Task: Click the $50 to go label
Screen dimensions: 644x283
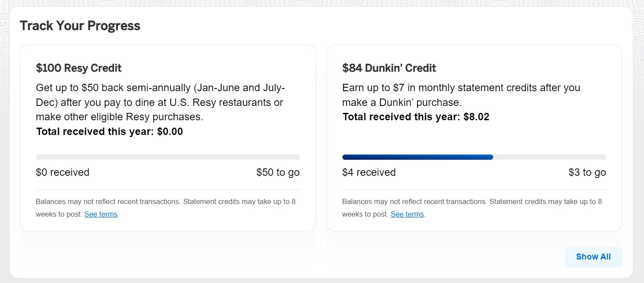Action: pyautogui.click(x=277, y=172)
